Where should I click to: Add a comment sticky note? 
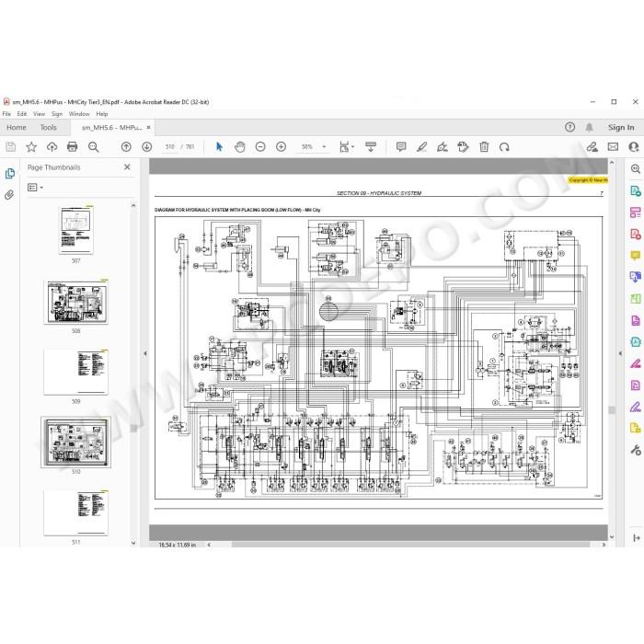tap(401, 147)
